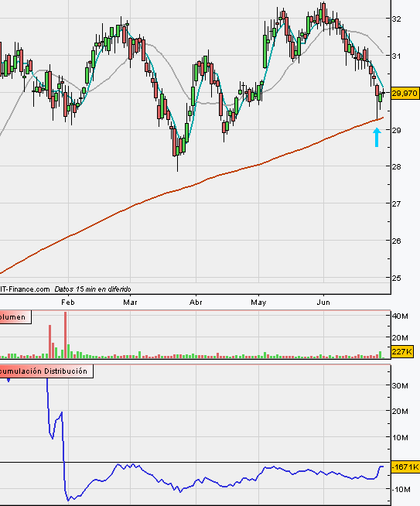
Task: Click the IT-Finance.com attribution text
Action: click(x=25, y=289)
